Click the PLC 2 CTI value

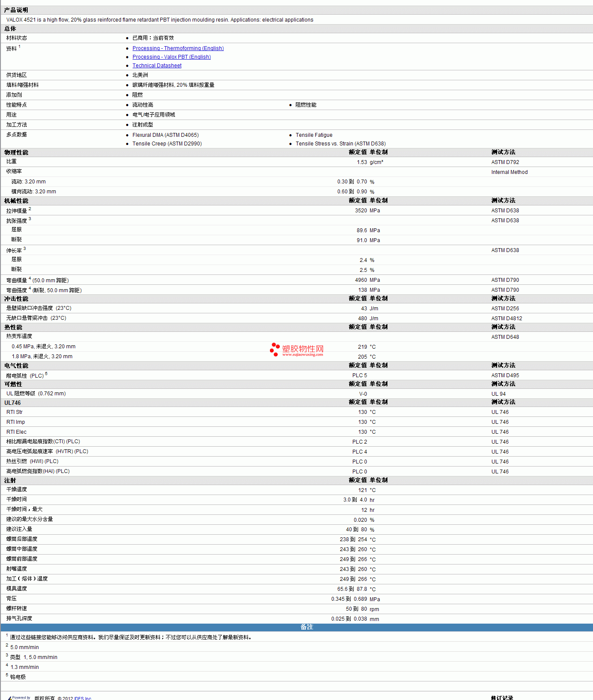click(360, 442)
